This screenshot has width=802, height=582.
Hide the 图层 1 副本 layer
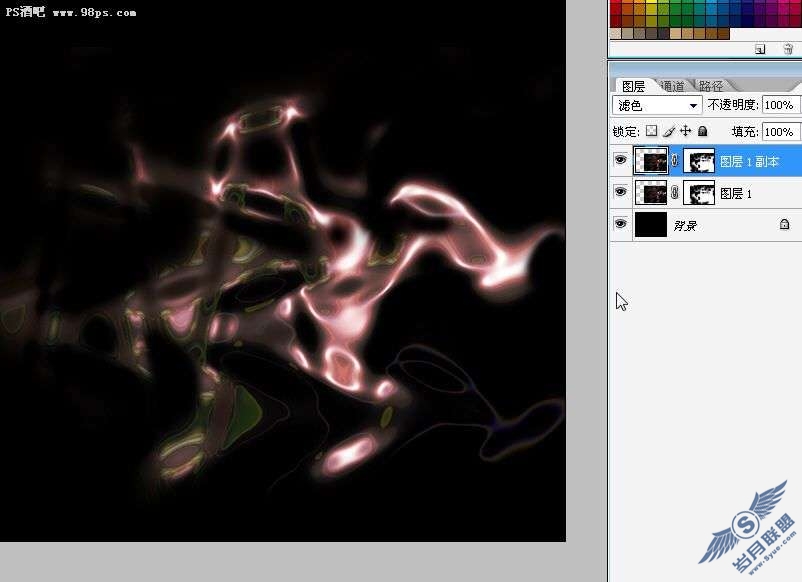620,160
